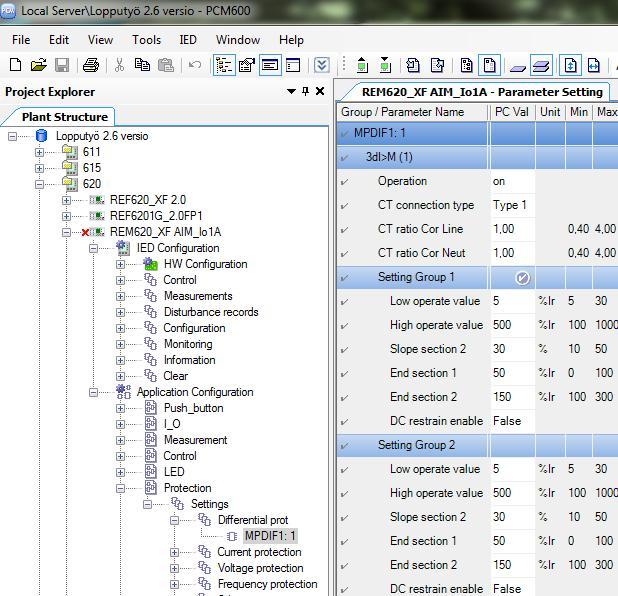Expand the Voltage protection node
This screenshot has width=618, height=596.
point(174,568)
